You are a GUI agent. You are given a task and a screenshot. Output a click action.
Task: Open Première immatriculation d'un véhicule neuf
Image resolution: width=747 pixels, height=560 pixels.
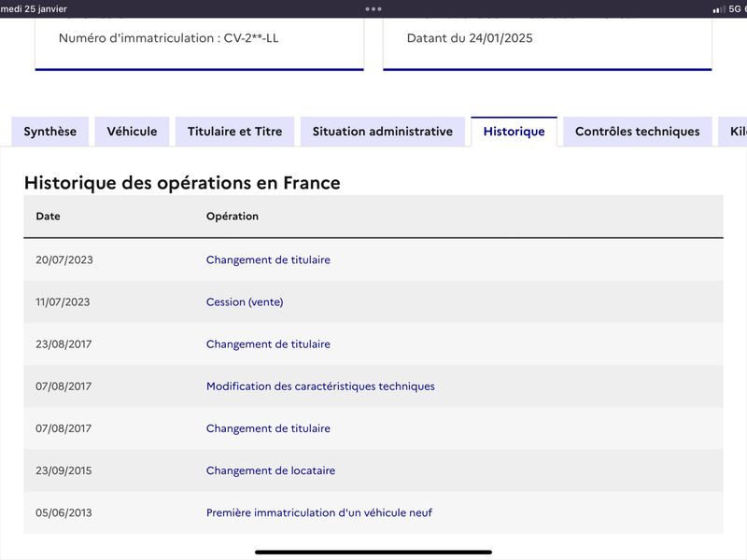(x=319, y=512)
